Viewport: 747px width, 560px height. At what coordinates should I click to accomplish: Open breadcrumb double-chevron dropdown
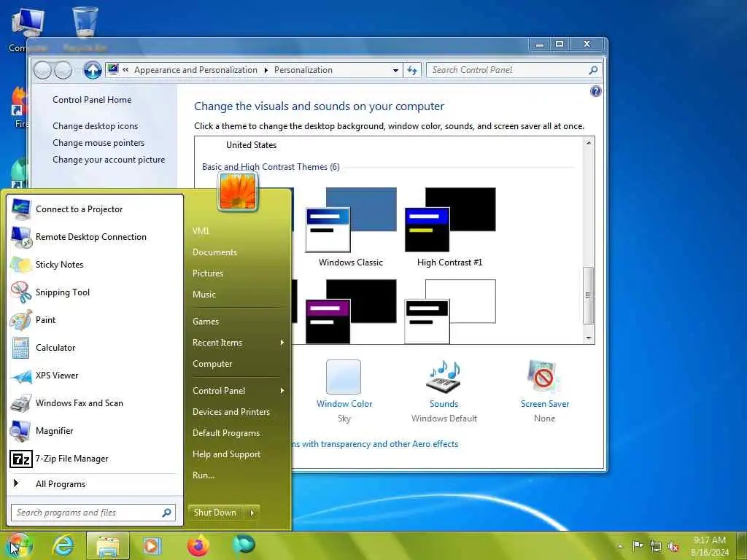[125, 70]
